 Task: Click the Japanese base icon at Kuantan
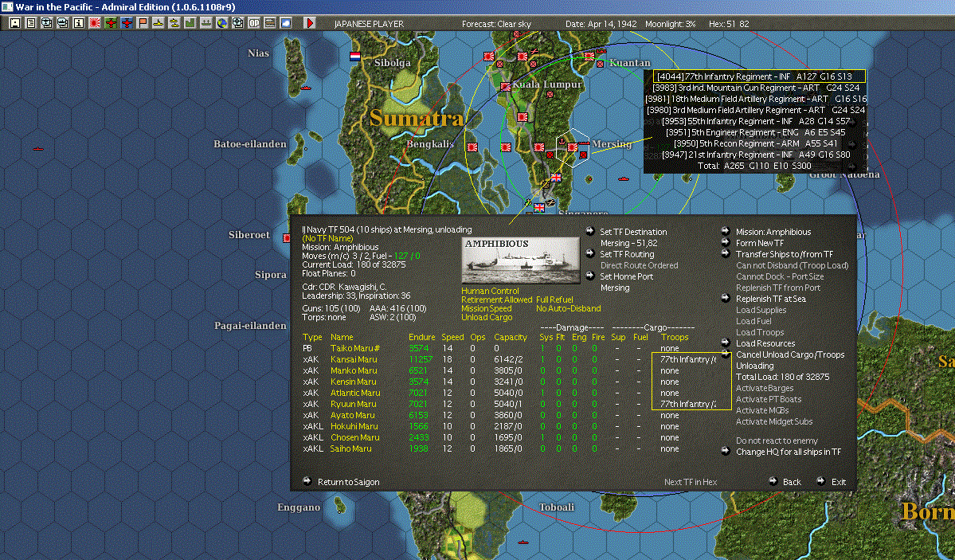(589, 56)
